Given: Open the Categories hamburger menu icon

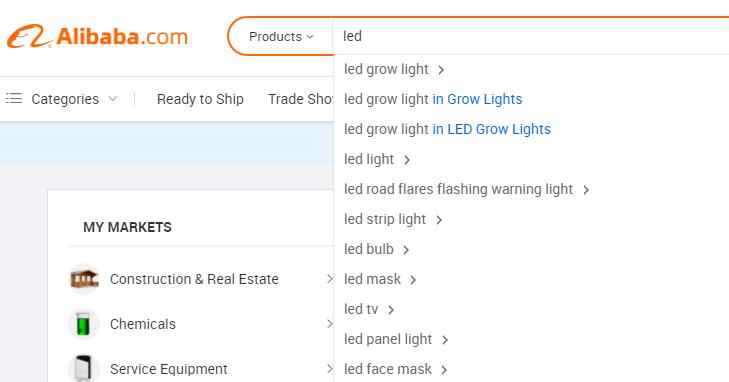Looking at the screenshot, I should click(14, 99).
